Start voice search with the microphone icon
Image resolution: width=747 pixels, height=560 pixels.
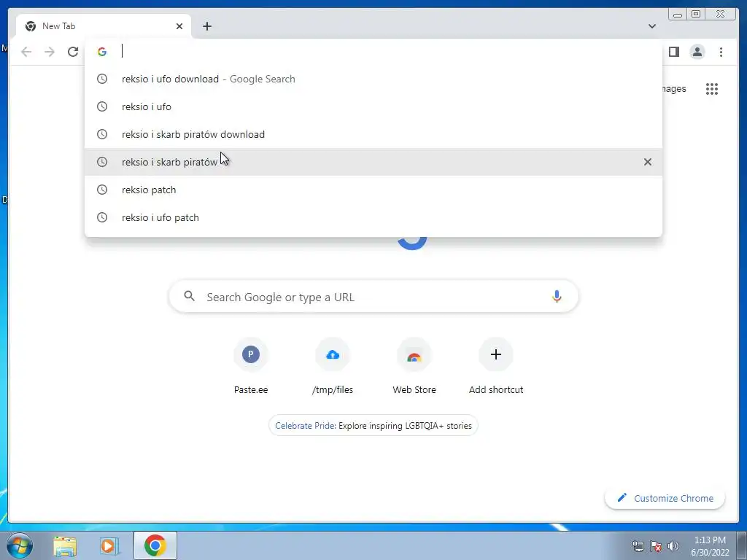coord(557,297)
